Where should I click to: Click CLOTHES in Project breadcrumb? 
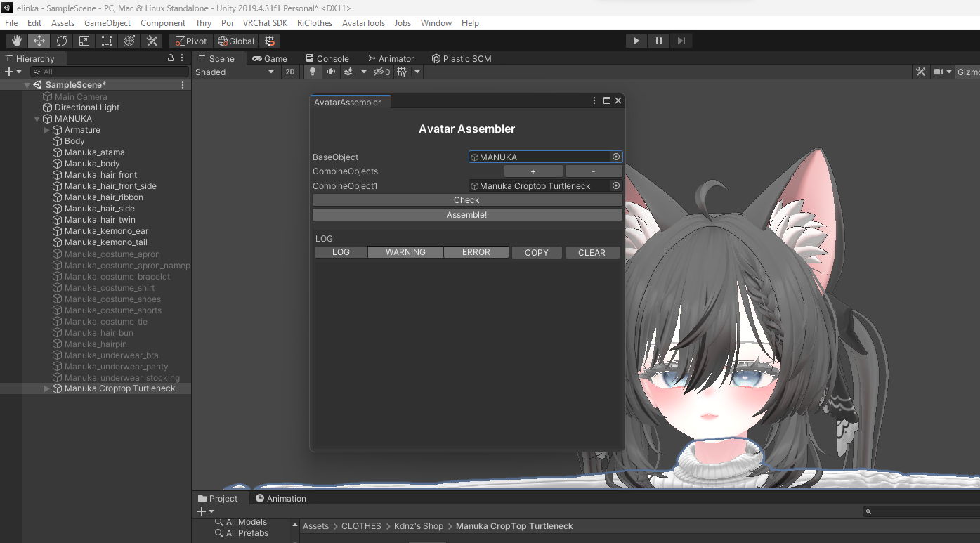tap(361, 526)
